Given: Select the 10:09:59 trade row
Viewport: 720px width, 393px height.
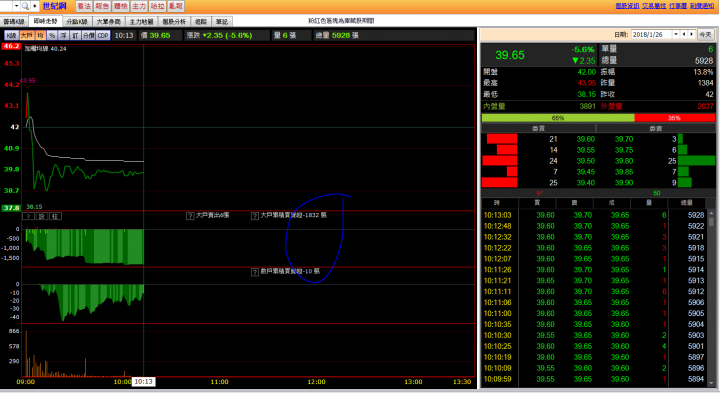Looking at the screenshot, I should [x=594, y=379].
